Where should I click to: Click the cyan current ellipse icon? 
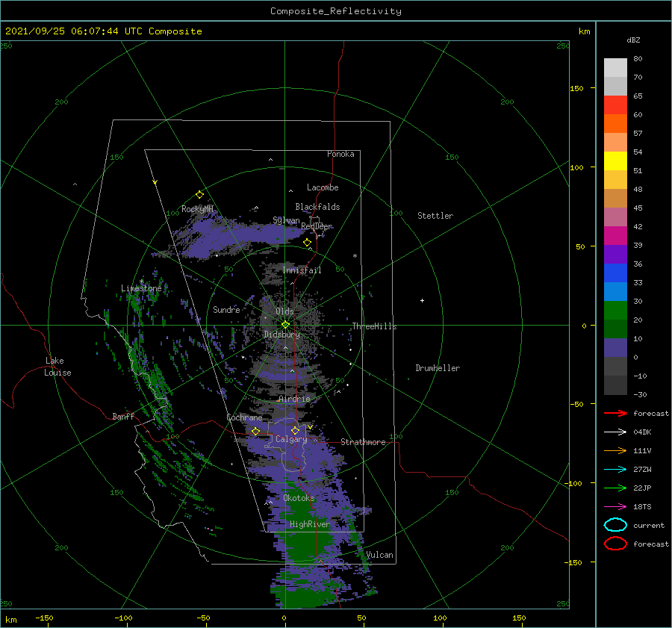point(615,525)
